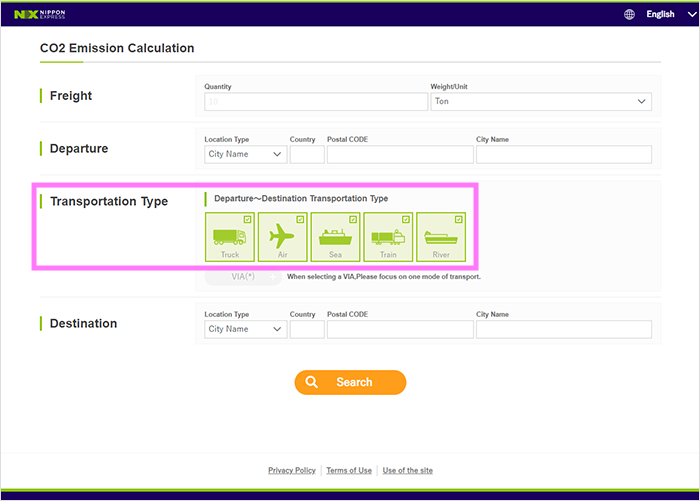Image resolution: width=700 pixels, height=501 pixels.
Task: Open the Terms of Use link
Action: point(349,470)
